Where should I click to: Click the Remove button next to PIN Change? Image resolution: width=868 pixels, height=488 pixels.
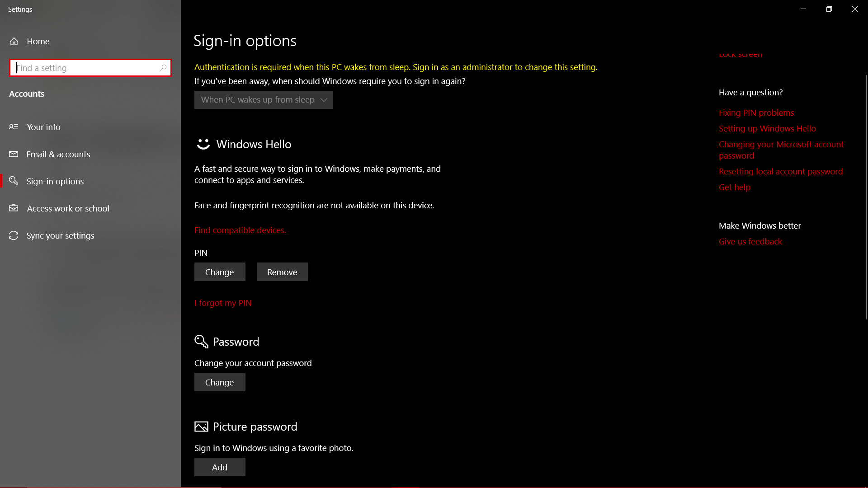282,272
